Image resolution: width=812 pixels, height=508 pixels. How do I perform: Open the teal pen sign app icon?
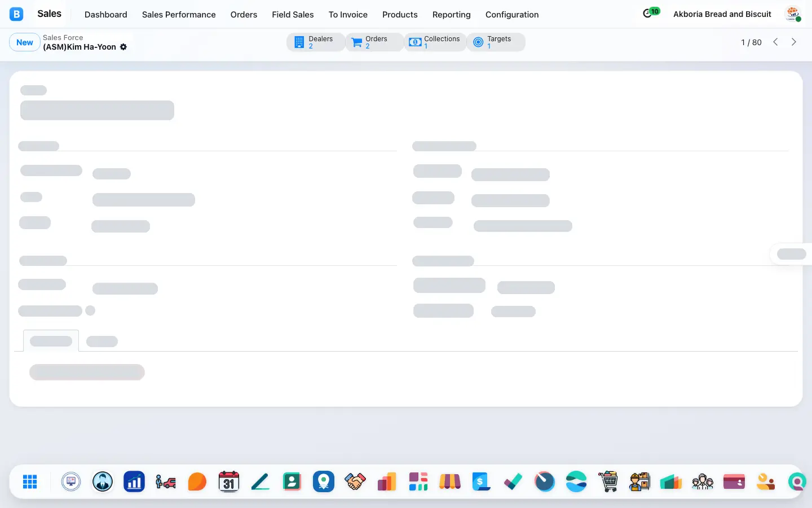click(261, 481)
